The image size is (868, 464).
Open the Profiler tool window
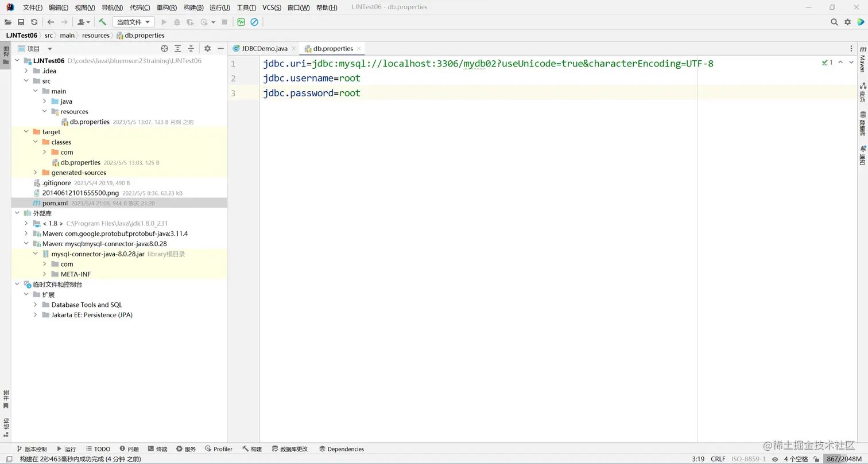click(219, 449)
